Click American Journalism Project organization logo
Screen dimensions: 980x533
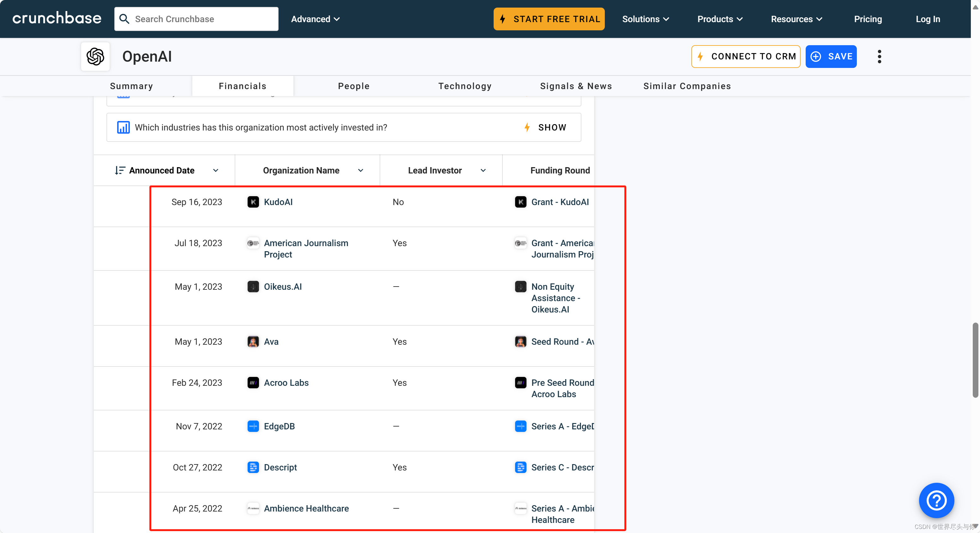tap(253, 243)
